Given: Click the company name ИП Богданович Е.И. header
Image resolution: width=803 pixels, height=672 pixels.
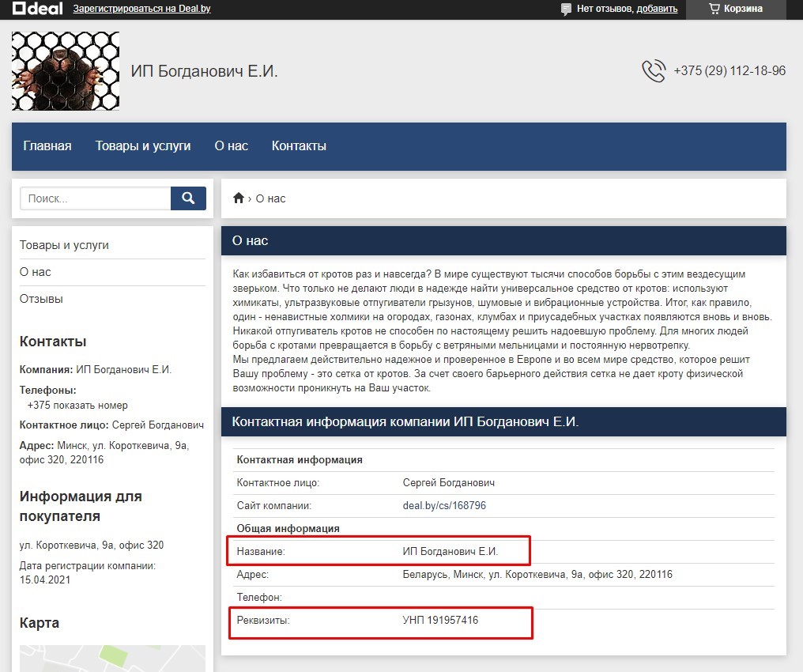Looking at the screenshot, I should pyautogui.click(x=205, y=71).
